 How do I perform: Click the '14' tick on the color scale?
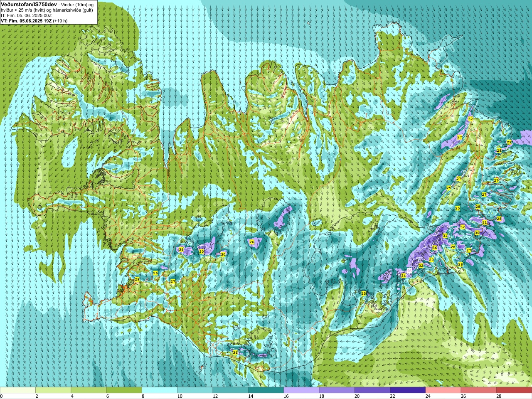click(x=251, y=396)
